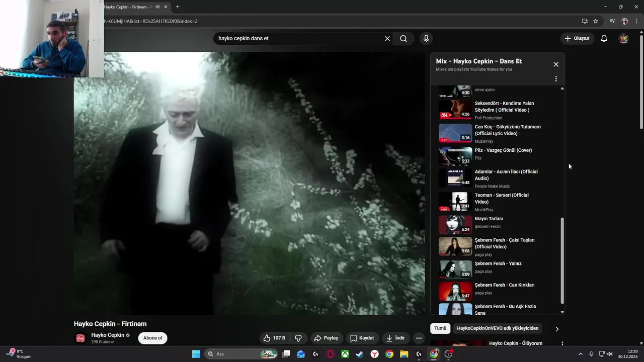Close the Hayko Cepkin - Firtinam tab
This screenshot has height=362, width=644.
point(166,7)
